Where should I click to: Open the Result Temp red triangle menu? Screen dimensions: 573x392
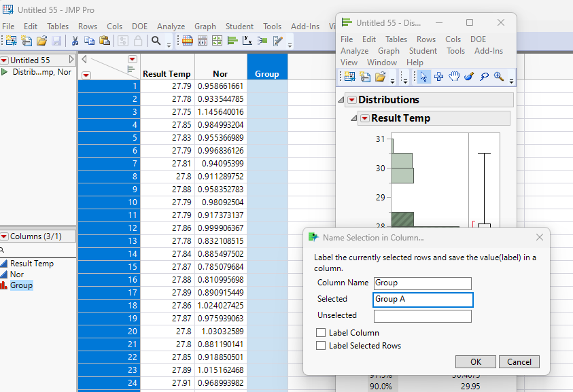(365, 118)
